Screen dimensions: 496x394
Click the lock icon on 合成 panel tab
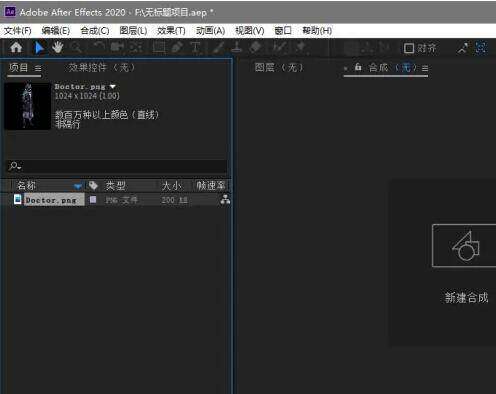(358, 67)
